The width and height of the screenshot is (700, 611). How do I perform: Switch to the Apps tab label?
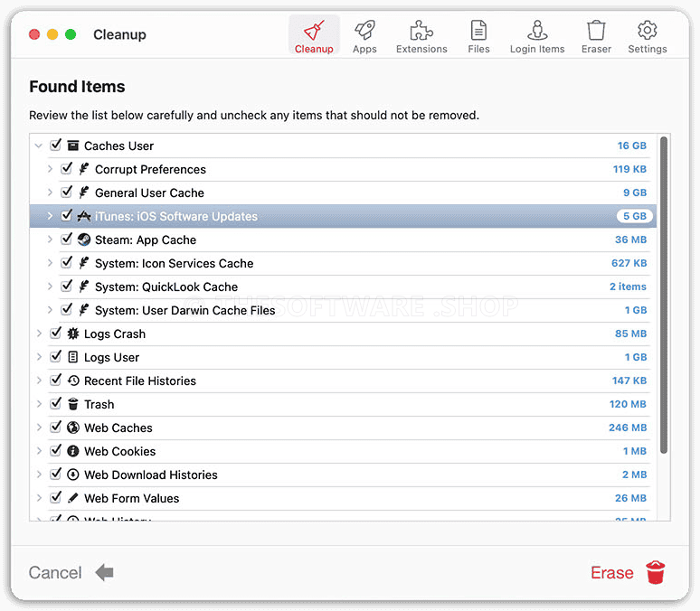pyautogui.click(x=364, y=49)
